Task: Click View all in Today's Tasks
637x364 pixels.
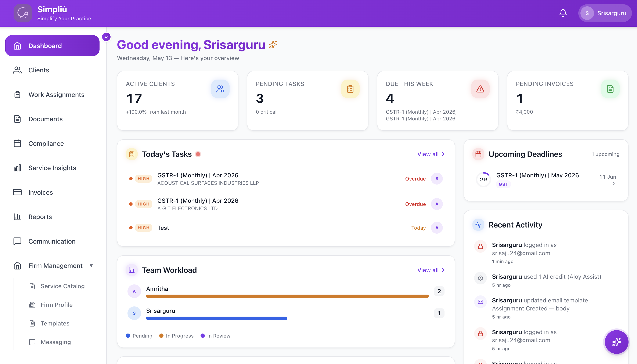Action: point(431,154)
